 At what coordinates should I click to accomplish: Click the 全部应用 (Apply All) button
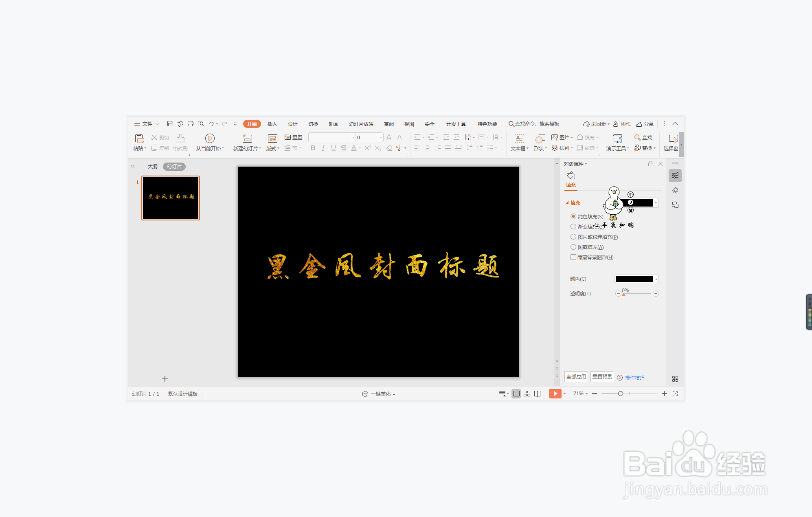coord(576,377)
